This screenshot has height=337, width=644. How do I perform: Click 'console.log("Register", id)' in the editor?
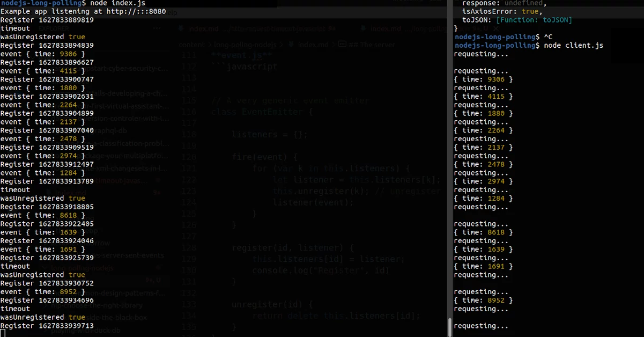[x=321, y=270]
